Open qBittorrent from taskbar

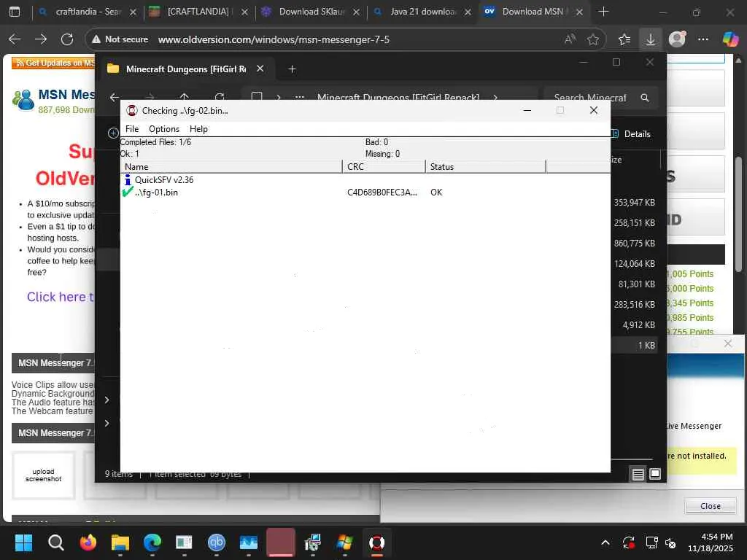216,542
